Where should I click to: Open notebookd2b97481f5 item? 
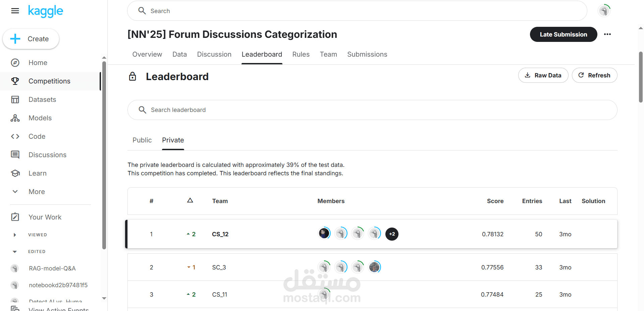(x=58, y=285)
